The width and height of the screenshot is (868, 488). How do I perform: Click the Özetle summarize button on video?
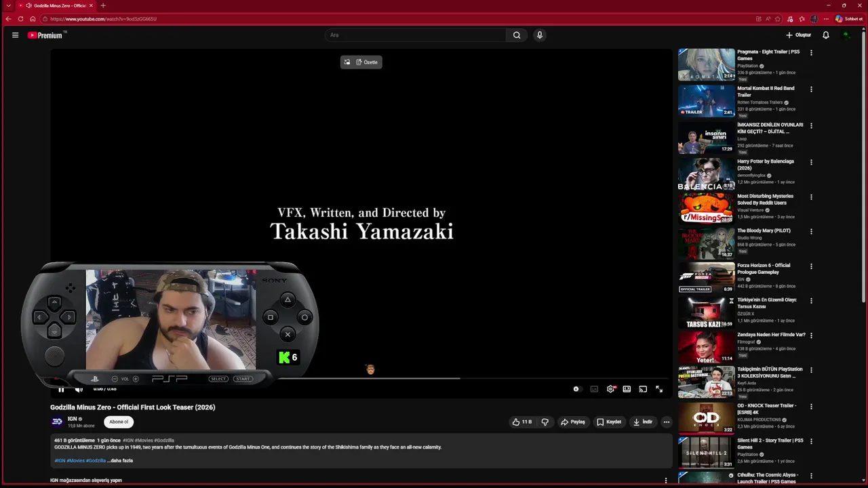coord(367,62)
